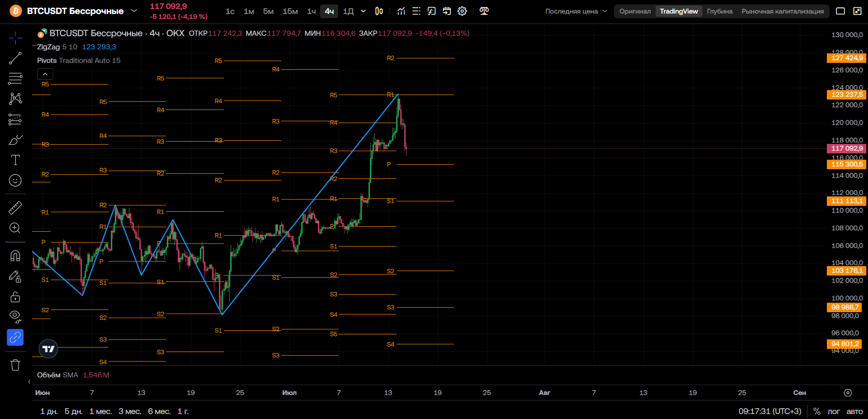Switch to Глубина depth view

coord(720,11)
